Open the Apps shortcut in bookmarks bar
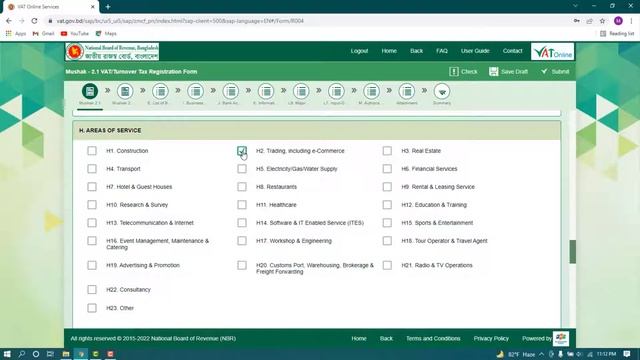The width and height of the screenshot is (640, 360). click(x=16, y=33)
